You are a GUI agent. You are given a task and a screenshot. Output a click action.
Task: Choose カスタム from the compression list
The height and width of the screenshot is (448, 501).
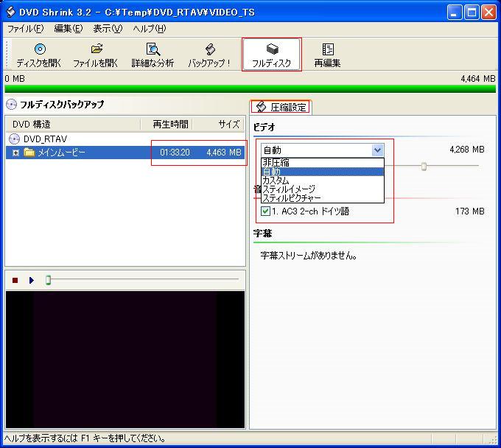click(276, 181)
